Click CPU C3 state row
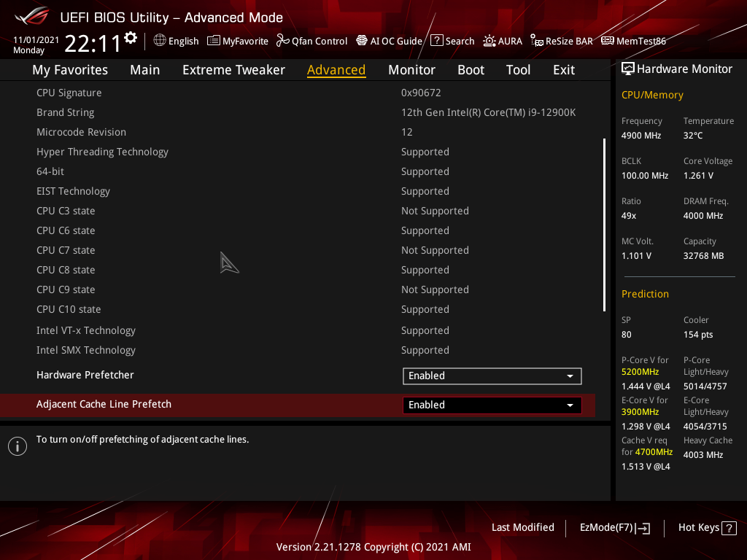Image resolution: width=747 pixels, height=560 pixels. (298, 211)
